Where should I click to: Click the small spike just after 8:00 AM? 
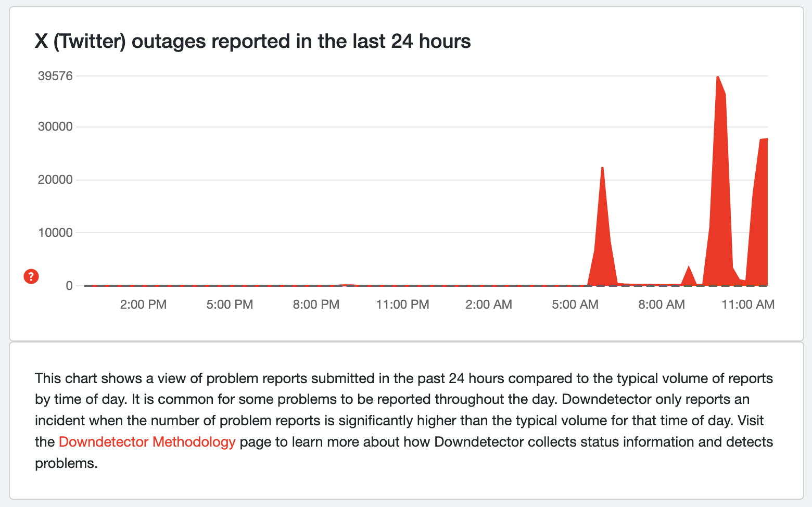(689, 268)
